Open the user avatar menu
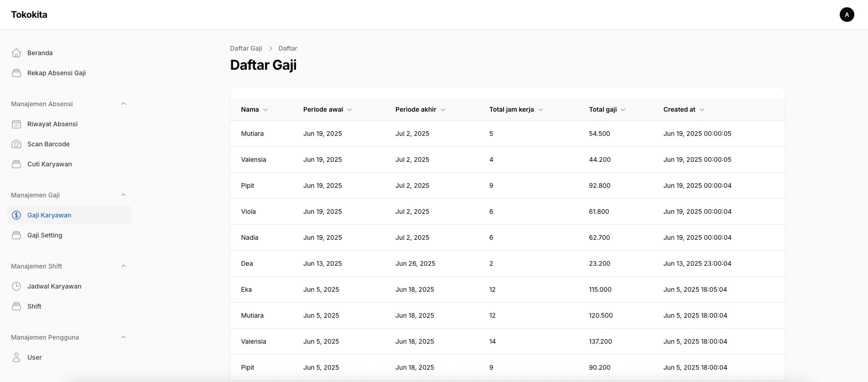Image resolution: width=868 pixels, height=382 pixels. 847,15
